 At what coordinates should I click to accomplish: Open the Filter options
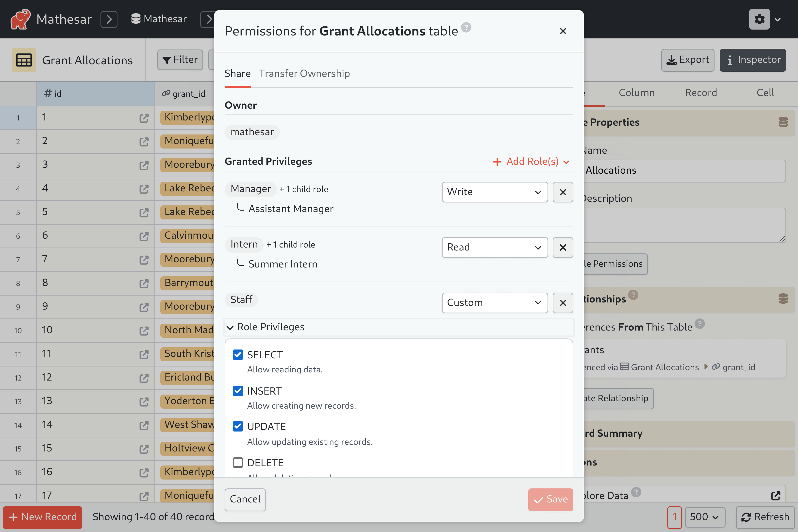click(x=180, y=60)
